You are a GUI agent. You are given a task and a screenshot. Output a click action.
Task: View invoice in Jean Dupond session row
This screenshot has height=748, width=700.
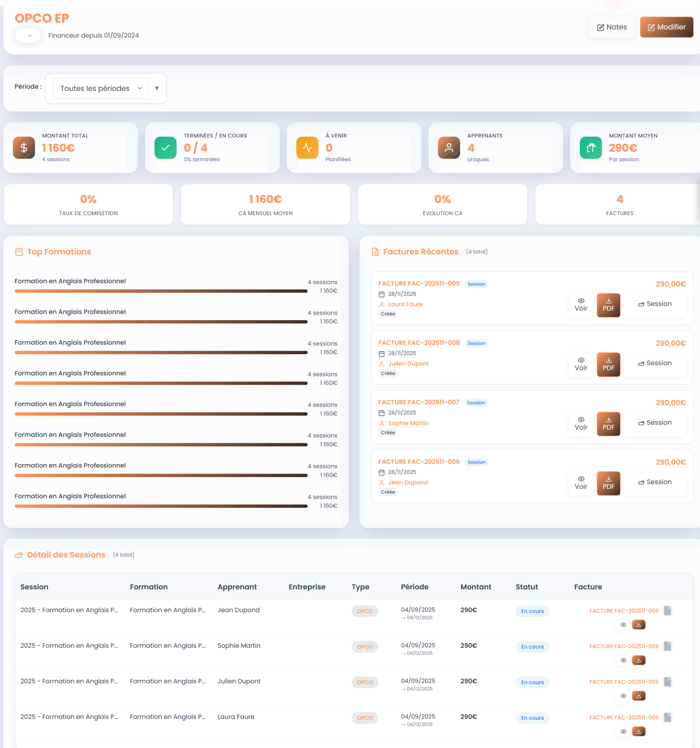623,625
